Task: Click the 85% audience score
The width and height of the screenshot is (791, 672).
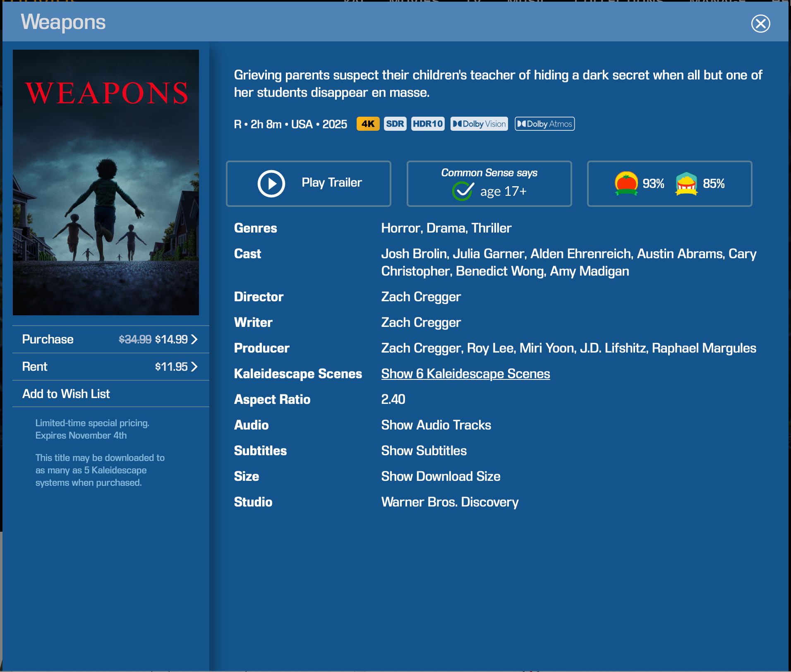Action: (714, 183)
